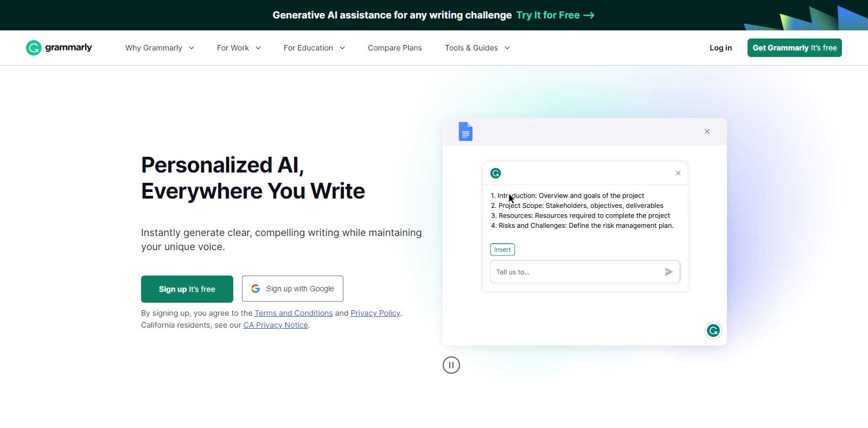
Task: Open the Privacy Policy link
Action: 375,313
